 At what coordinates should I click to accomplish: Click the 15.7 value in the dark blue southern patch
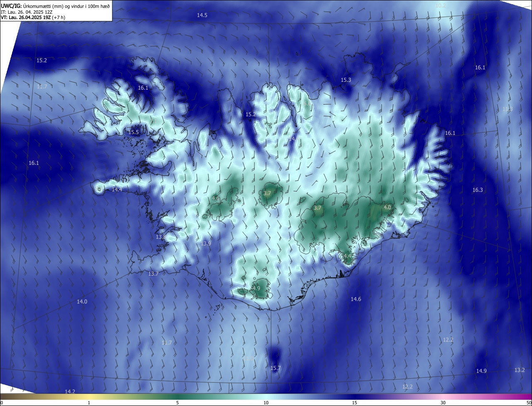point(276,368)
